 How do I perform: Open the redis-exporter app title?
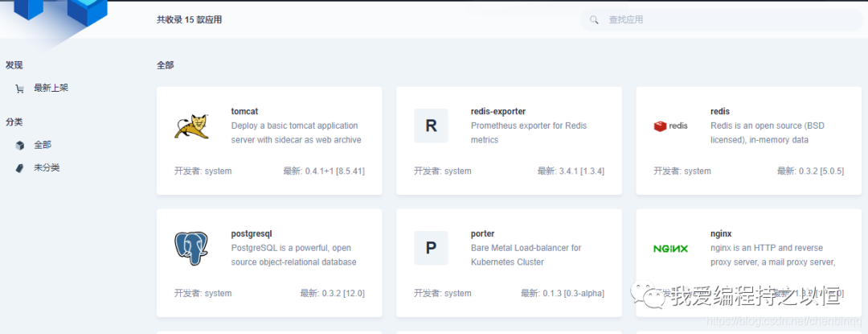click(498, 111)
